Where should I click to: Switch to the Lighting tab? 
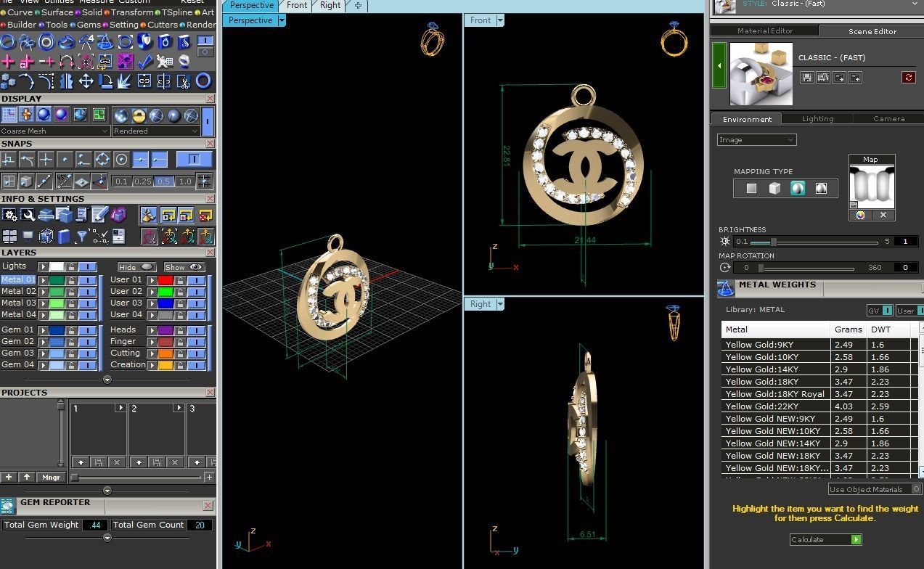[817, 118]
